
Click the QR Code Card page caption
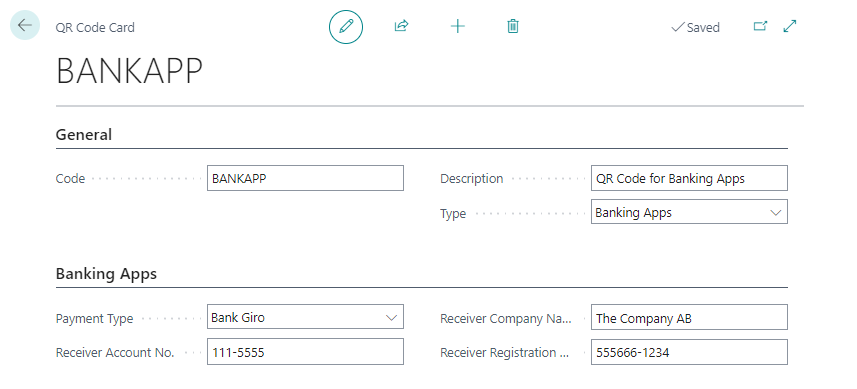(95, 27)
